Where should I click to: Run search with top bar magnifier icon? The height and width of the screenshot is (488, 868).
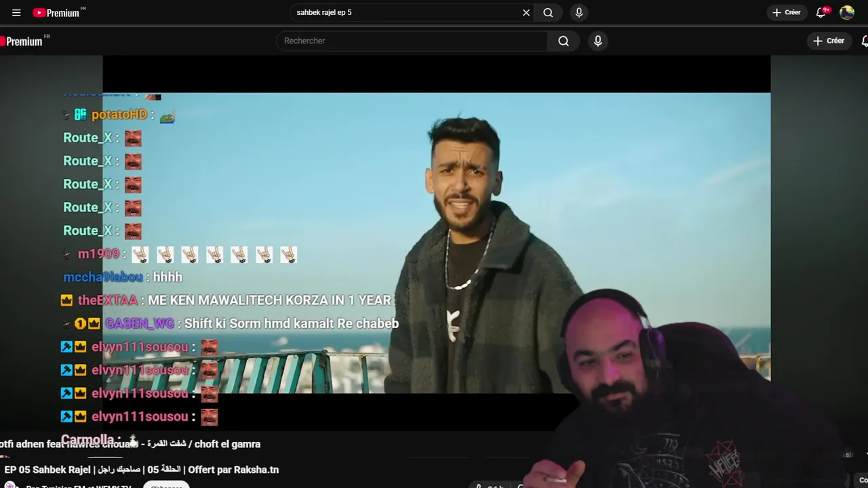pos(548,12)
